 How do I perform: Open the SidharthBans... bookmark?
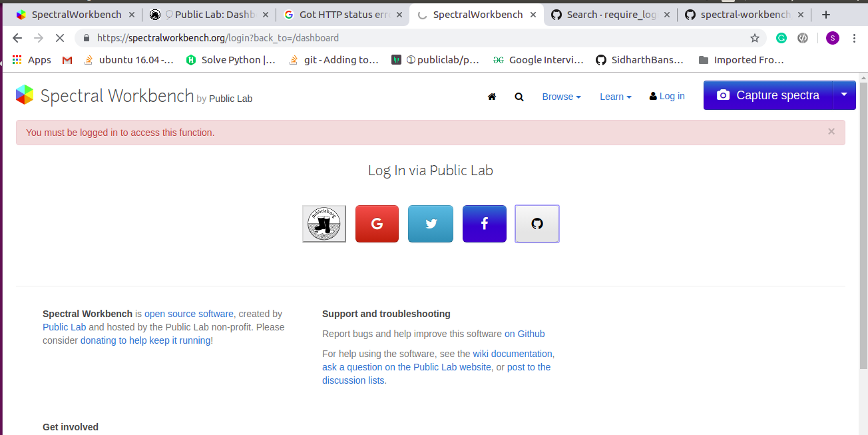coord(640,60)
